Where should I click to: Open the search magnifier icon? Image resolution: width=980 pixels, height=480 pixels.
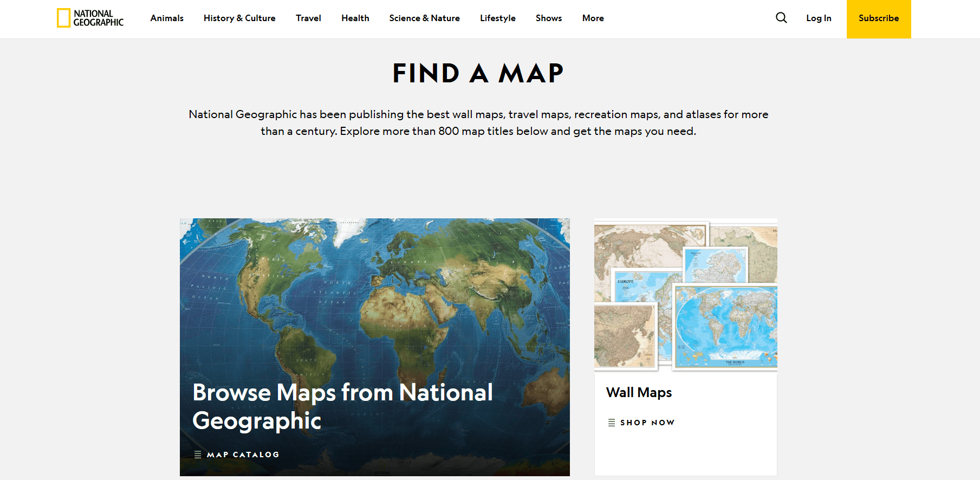point(781,18)
